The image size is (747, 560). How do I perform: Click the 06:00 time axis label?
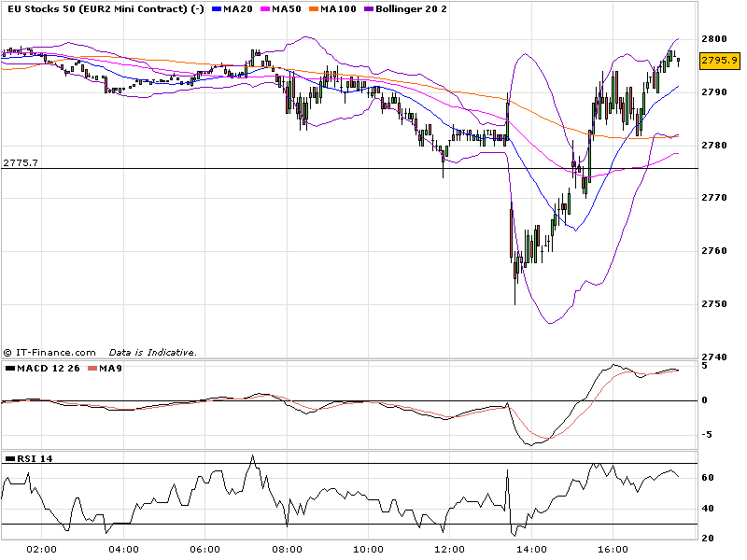(204, 550)
